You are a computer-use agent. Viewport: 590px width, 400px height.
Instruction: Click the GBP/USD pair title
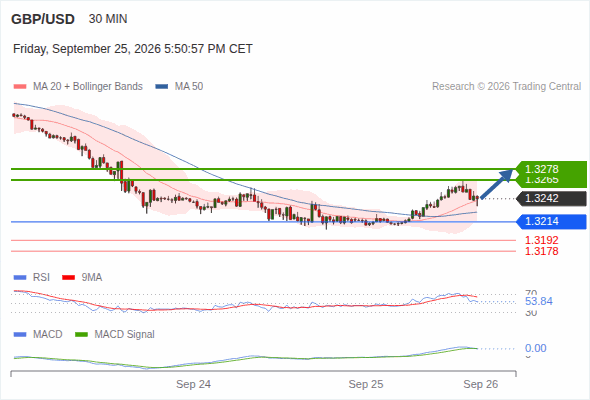(x=43, y=19)
